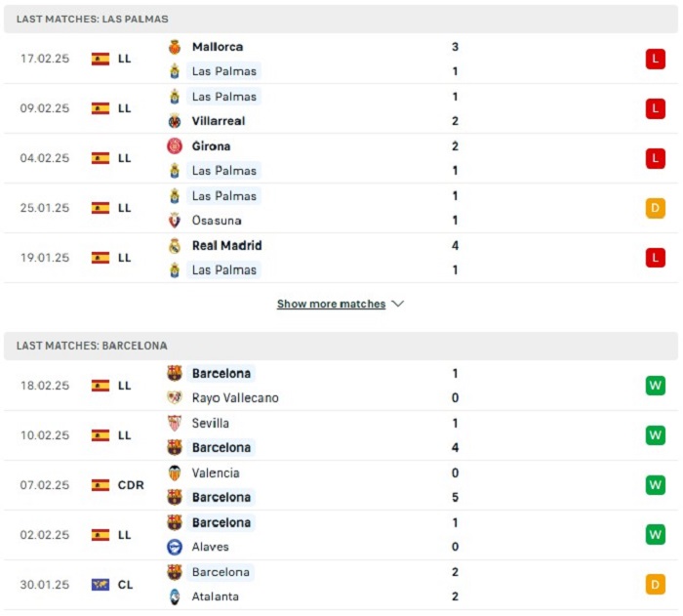Click the Girona club crest icon
The width and height of the screenshot is (683, 616).
pyautogui.click(x=175, y=146)
